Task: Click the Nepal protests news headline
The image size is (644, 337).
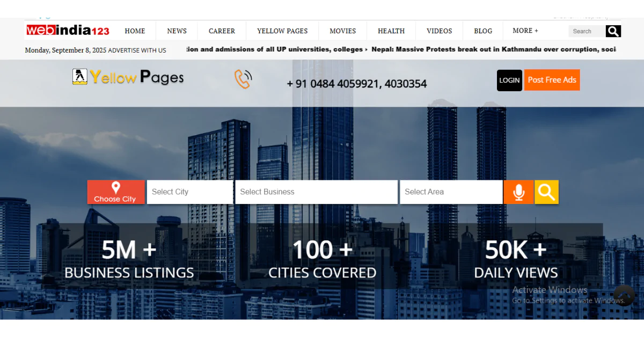Action: coord(494,49)
